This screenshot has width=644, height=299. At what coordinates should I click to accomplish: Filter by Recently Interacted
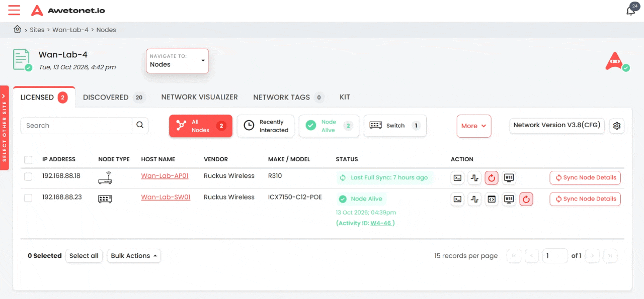tap(266, 126)
